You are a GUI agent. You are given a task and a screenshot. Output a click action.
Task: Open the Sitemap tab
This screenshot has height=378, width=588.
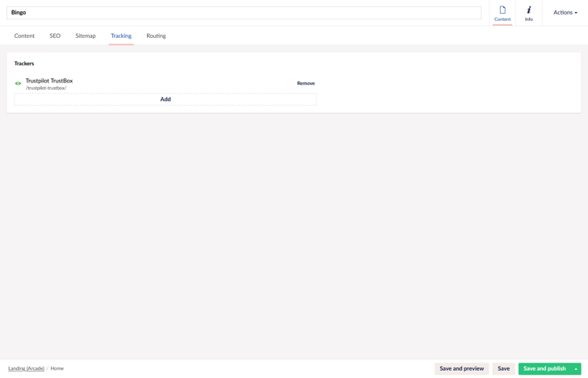86,36
